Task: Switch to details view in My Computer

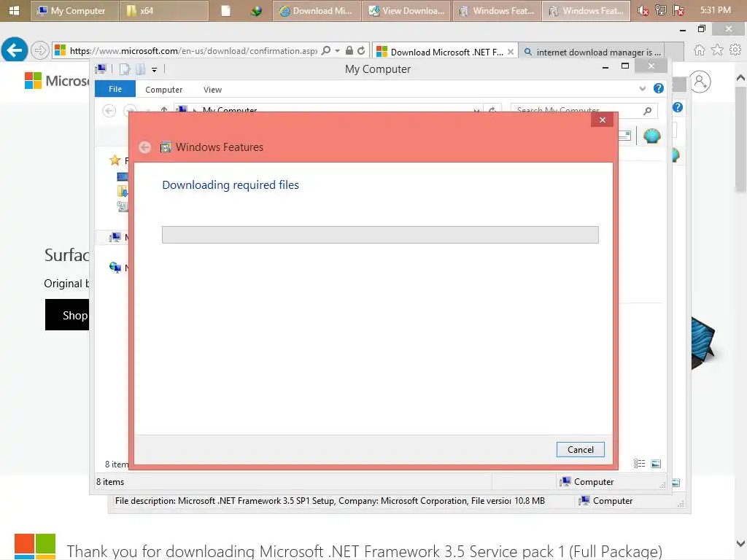Action: pyautogui.click(x=639, y=463)
